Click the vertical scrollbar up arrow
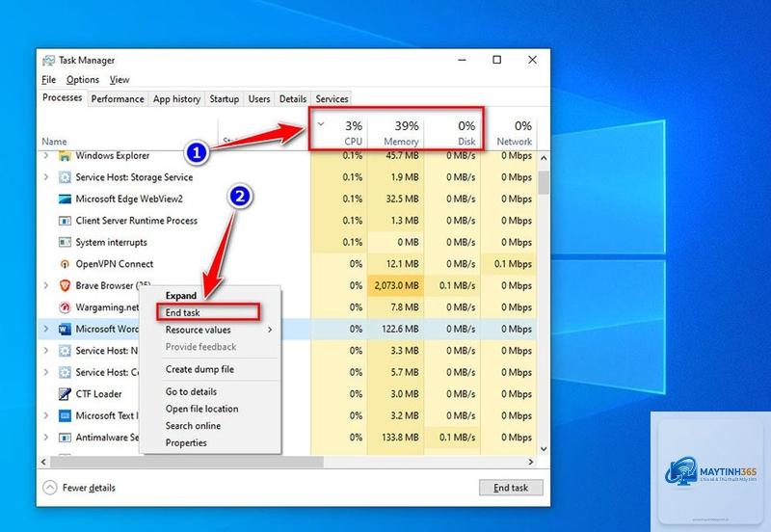Viewport: 771px width, 532px height. tap(544, 158)
